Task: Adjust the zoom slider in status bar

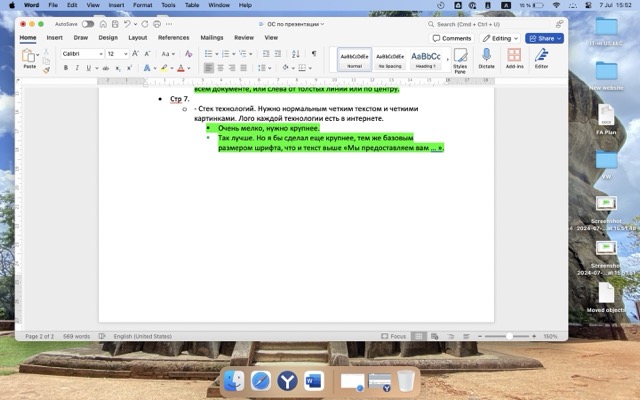Action: click(511, 336)
